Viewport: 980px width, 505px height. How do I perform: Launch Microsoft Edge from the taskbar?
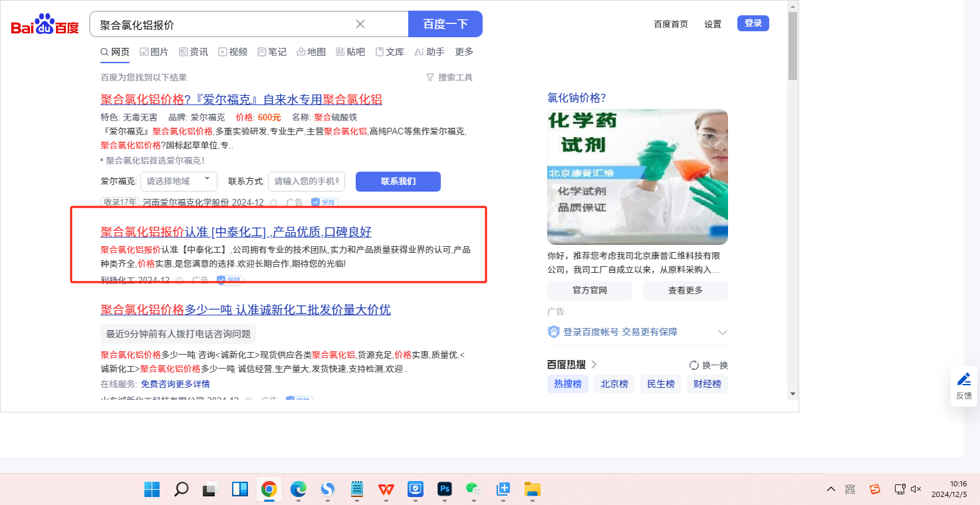click(299, 490)
